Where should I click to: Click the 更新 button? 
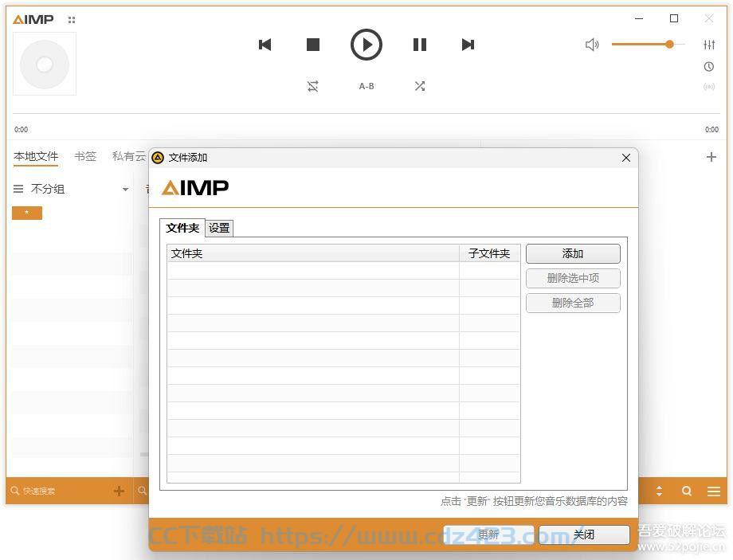(488, 535)
